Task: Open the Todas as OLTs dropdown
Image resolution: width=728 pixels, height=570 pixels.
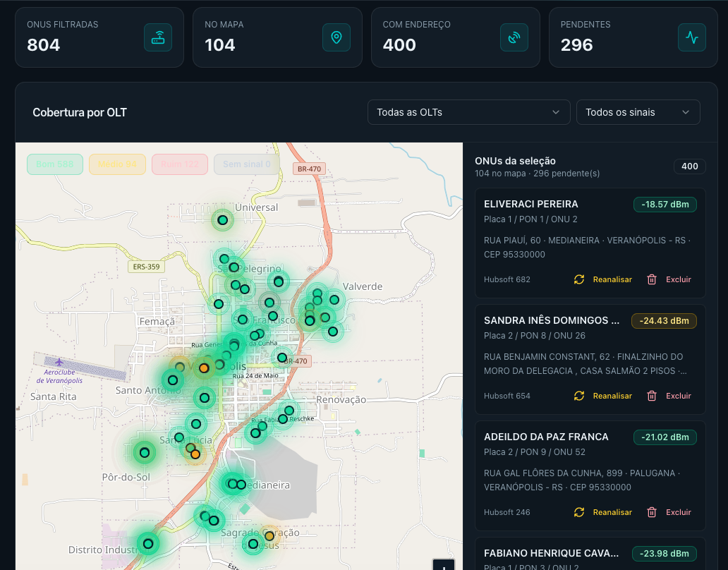Action: coord(468,112)
